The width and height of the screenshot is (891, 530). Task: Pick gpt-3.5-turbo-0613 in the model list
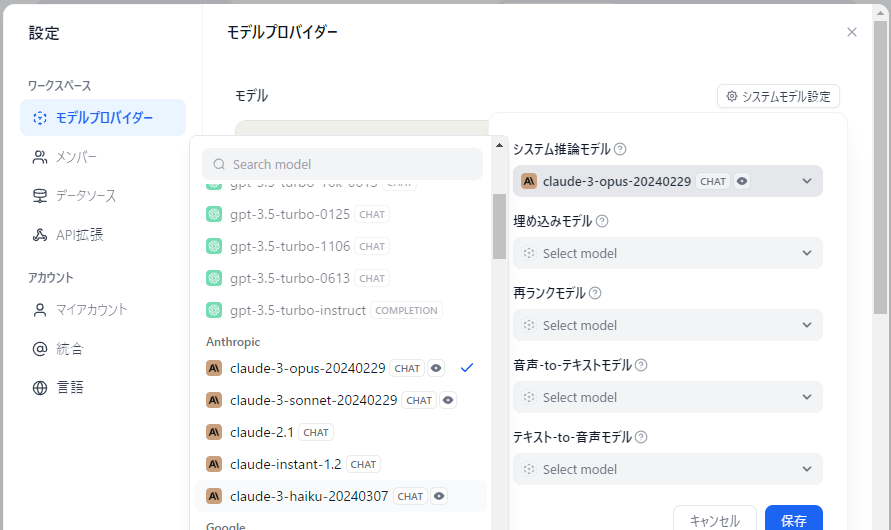pyautogui.click(x=340, y=278)
